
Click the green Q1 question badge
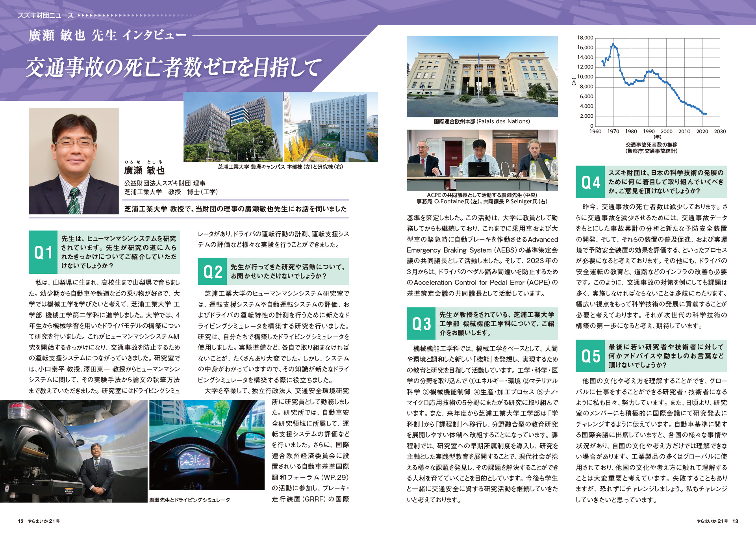(43, 252)
